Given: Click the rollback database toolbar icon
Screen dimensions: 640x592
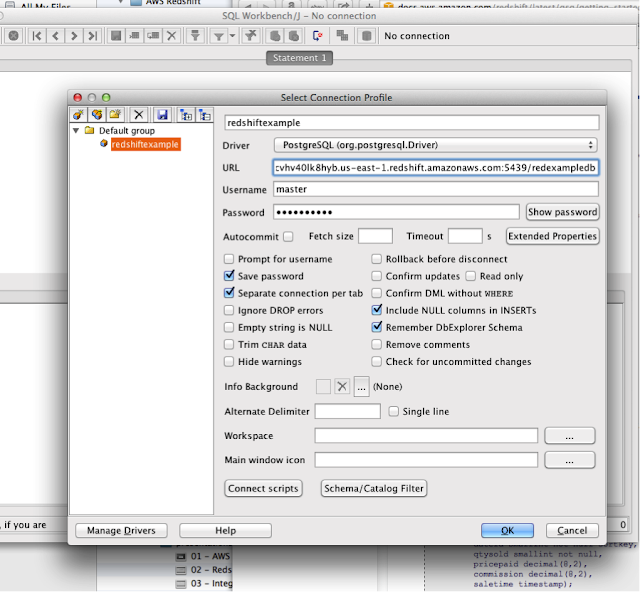Looking at the screenshot, I should click(294, 36).
